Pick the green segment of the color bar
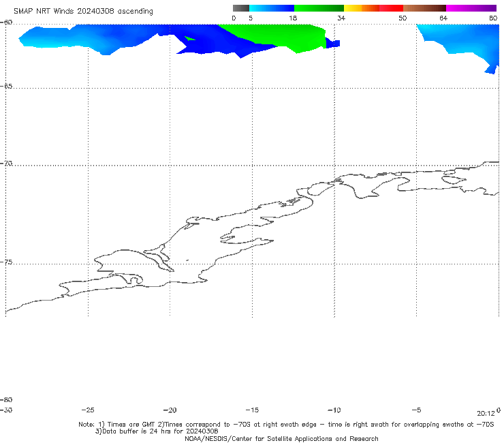504x443 pixels. pyautogui.click(x=319, y=8)
